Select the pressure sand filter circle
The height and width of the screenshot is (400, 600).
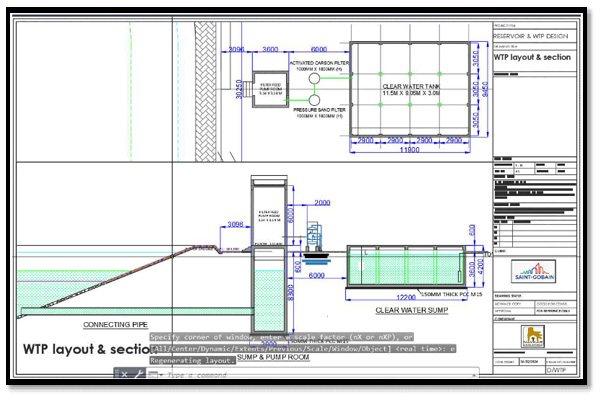[x=314, y=100]
